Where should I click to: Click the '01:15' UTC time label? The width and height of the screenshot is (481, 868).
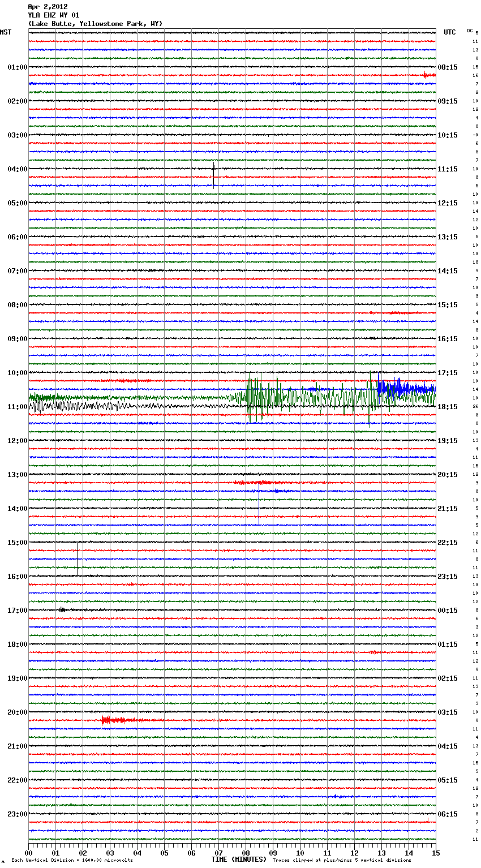[448, 644]
